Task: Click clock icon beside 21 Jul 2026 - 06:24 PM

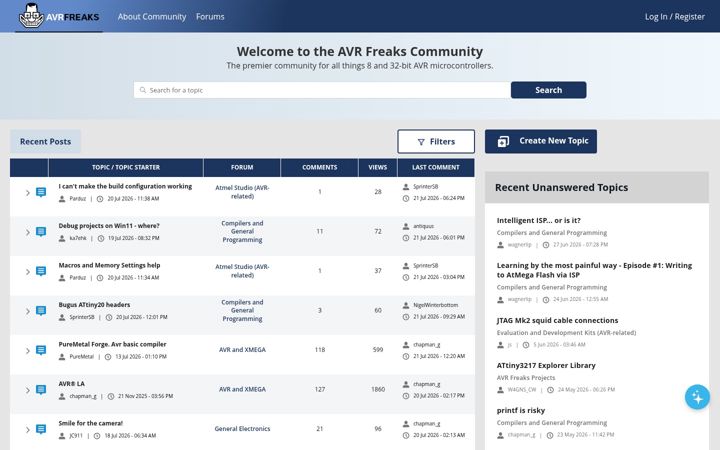Action: click(406, 198)
